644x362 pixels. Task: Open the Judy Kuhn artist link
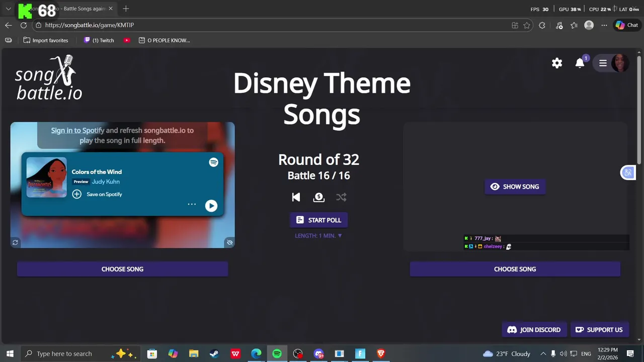106,182
